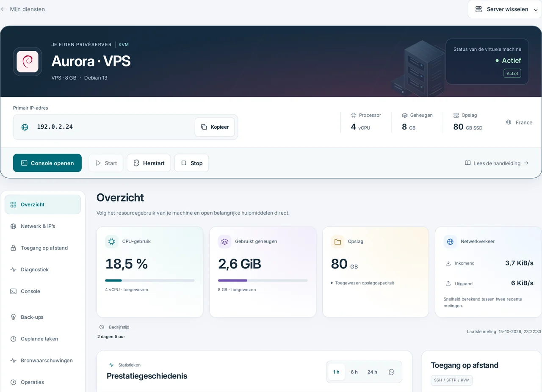Stop the virtual machine
Image resolution: width=542 pixels, height=392 pixels.
pyautogui.click(x=191, y=163)
